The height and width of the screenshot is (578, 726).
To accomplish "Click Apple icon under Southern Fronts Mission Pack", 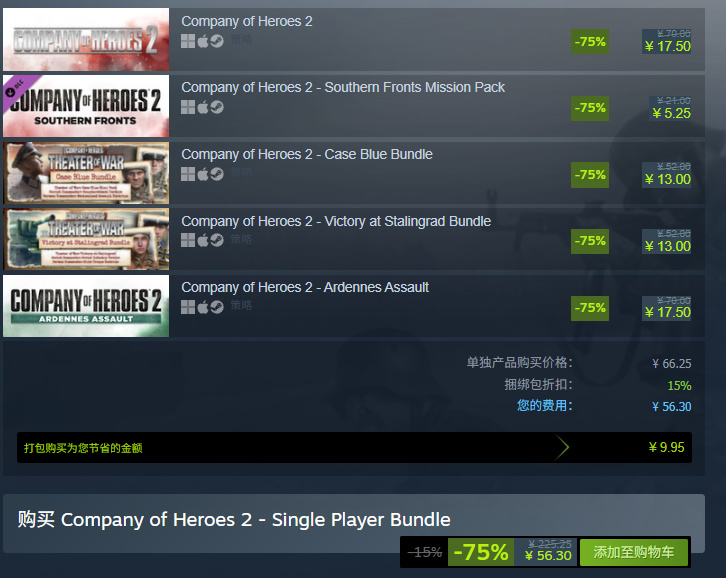I will point(203,107).
